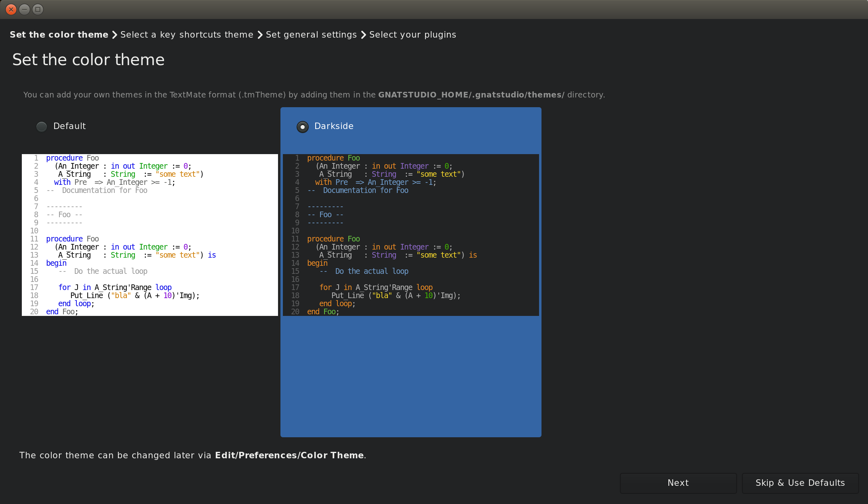Click 'Do the actual loop' comment in Default preview
The height and width of the screenshot is (504, 868).
tap(111, 271)
